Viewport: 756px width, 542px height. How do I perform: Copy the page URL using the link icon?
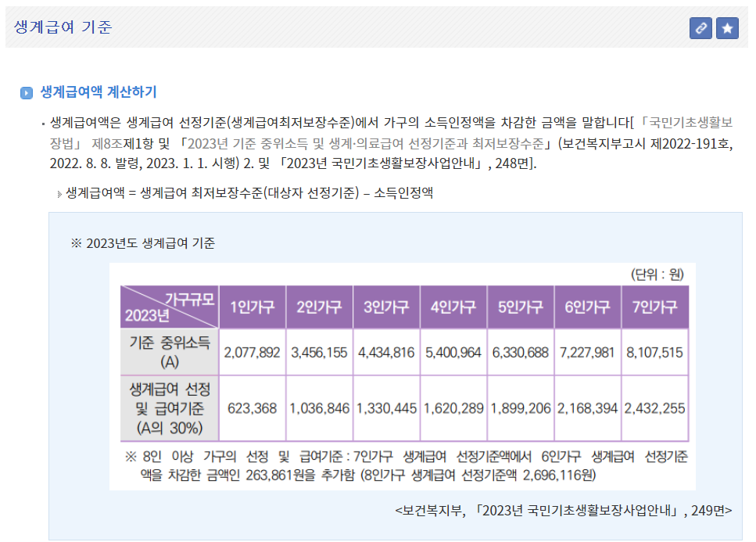701,29
